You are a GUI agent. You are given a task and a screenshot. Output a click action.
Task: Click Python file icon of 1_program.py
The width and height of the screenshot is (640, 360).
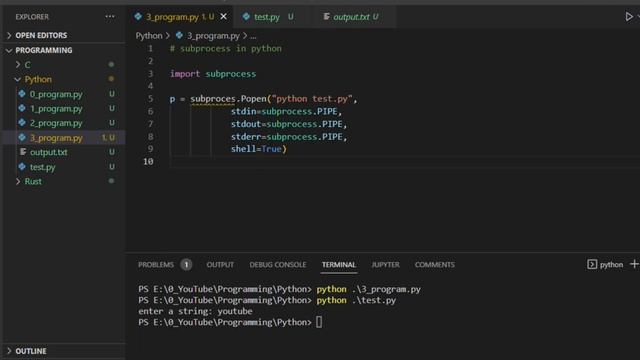[22, 109]
